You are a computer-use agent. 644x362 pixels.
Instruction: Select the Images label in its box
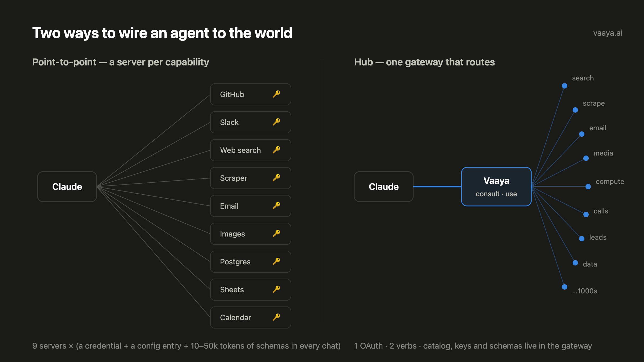(x=232, y=234)
